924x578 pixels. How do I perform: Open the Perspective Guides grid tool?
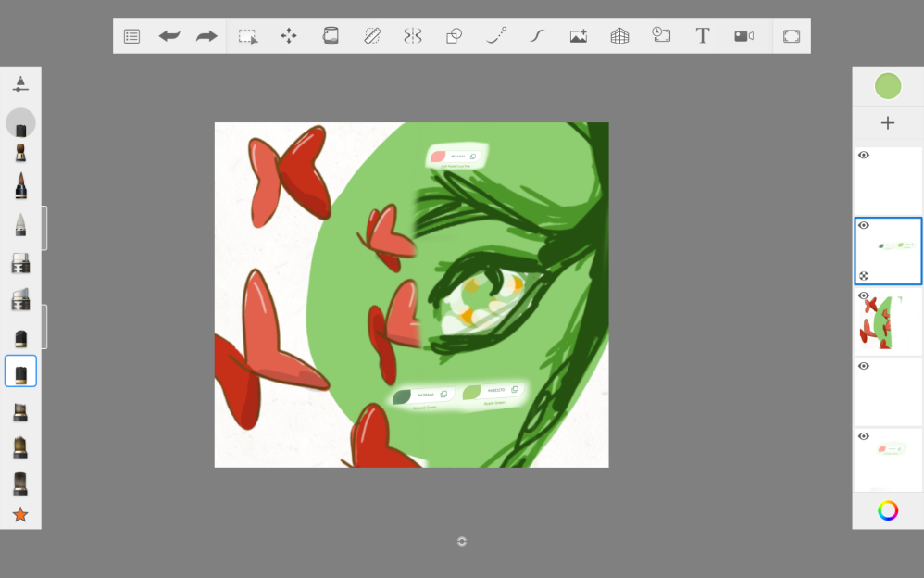(619, 36)
